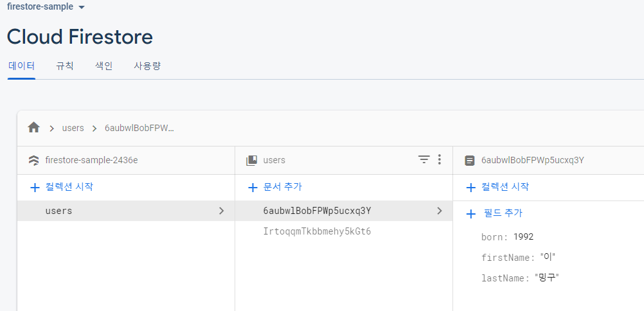Image resolution: width=644 pixels, height=311 pixels.
Task: Click plus icon beside document's 컬렉션 시작
Action: tap(470, 188)
